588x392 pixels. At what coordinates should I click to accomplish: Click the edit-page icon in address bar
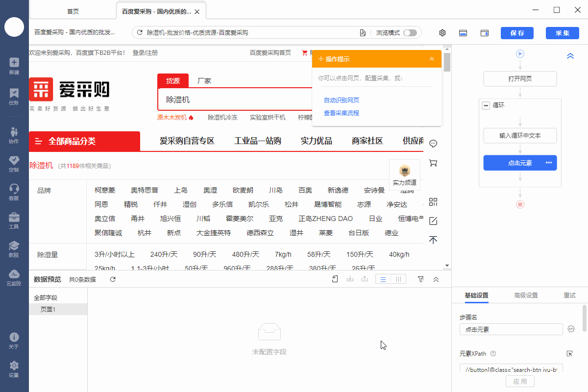tap(363, 33)
